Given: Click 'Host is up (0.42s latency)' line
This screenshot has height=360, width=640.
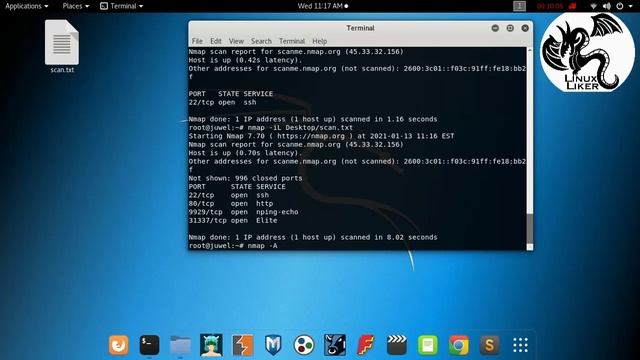Looking at the screenshot, I should (245, 60).
